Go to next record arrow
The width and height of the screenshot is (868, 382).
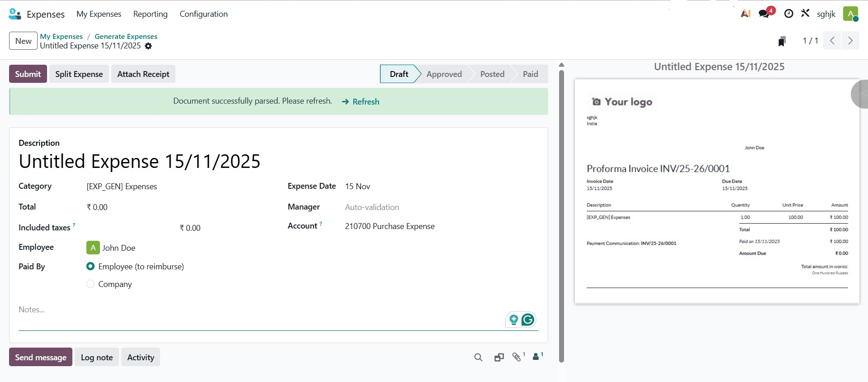pos(850,41)
